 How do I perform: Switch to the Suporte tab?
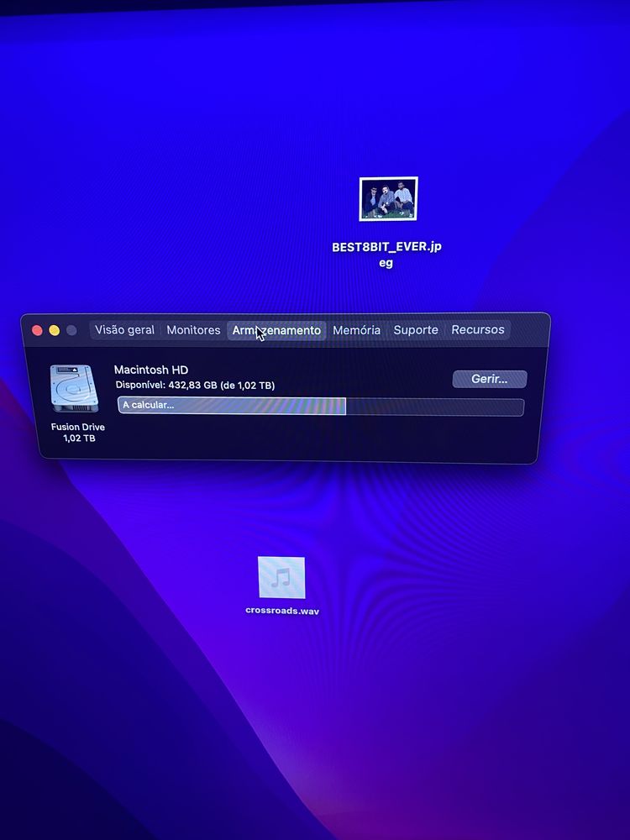pyautogui.click(x=416, y=330)
